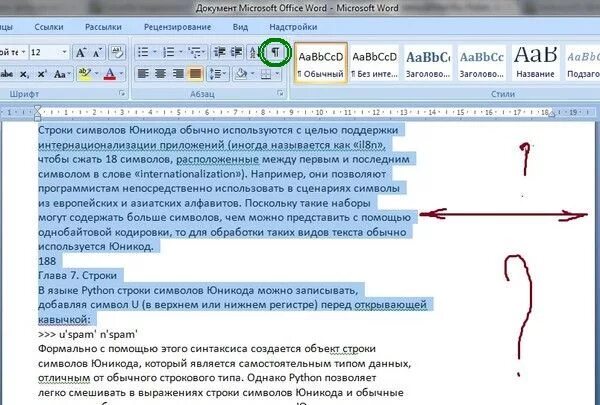Open the Ссылки tab
This screenshot has width=600, height=405.
coord(49,27)
